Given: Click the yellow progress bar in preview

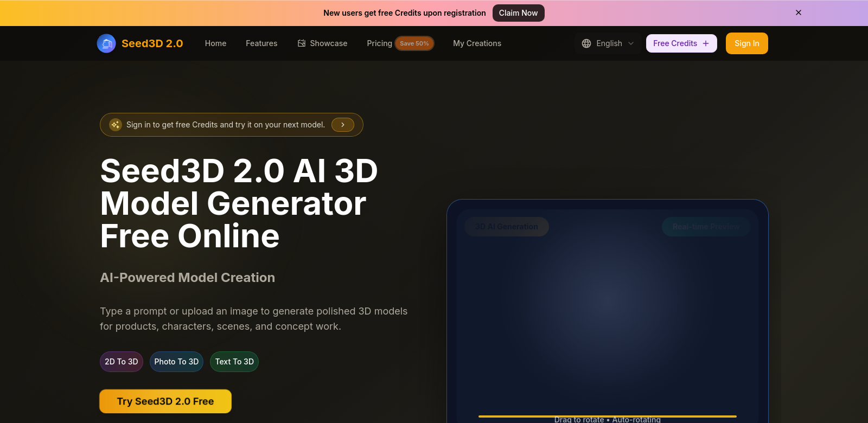Looking at the screenshot, I should coord(608,416).
